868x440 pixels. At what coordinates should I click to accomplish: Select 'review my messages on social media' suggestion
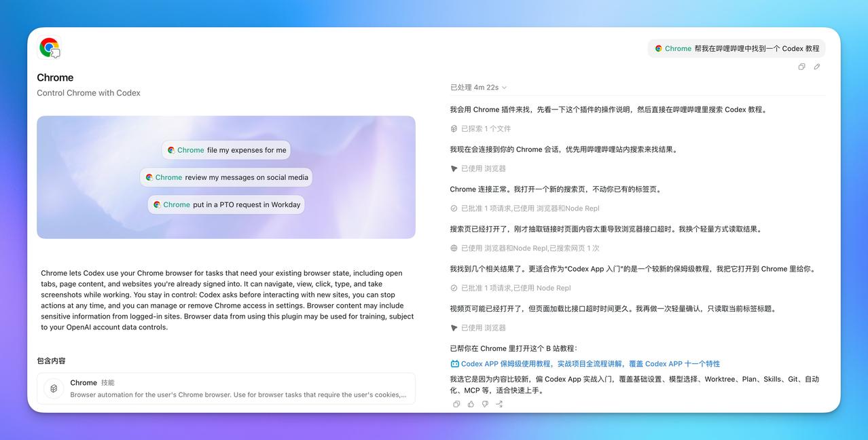tap(226, 177)
